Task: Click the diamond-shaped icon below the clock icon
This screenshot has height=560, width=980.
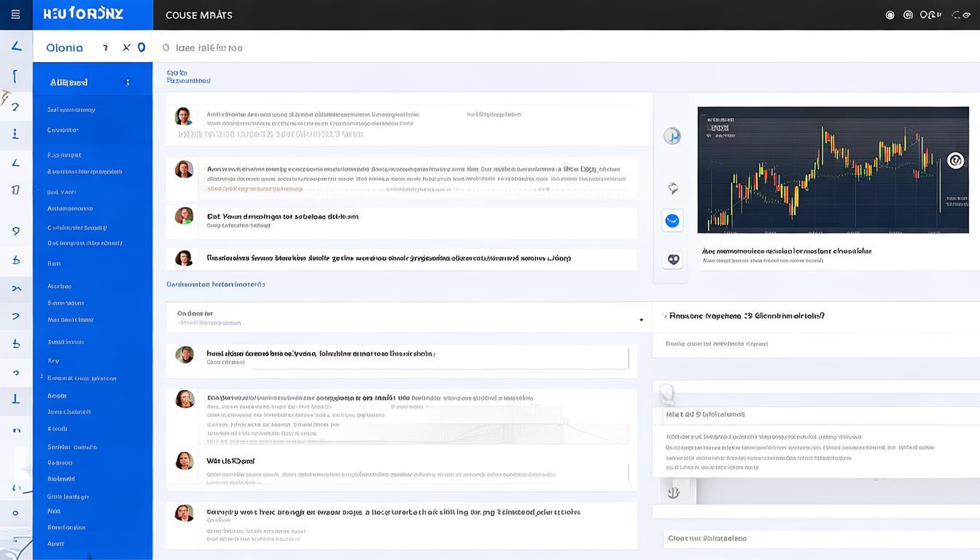Action: coord(672,188)
